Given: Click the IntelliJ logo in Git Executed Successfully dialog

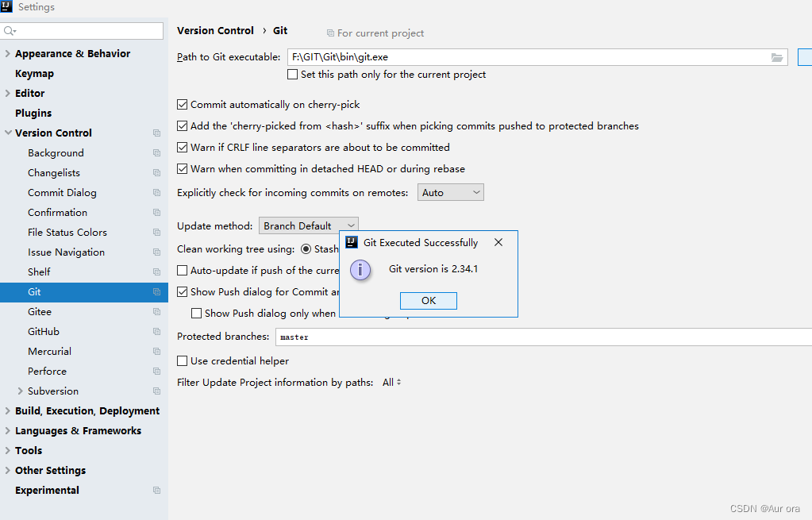Looking at the screenshot, I should [x=352, y=242].
